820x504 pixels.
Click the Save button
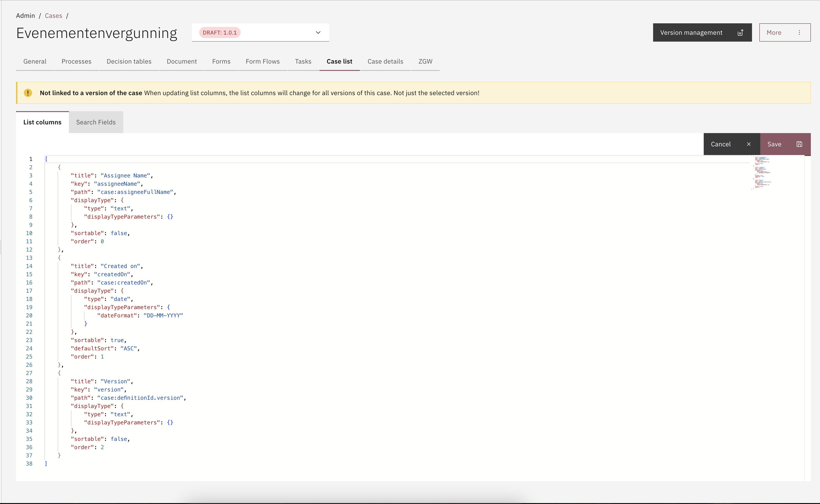[x=785, y=144]
